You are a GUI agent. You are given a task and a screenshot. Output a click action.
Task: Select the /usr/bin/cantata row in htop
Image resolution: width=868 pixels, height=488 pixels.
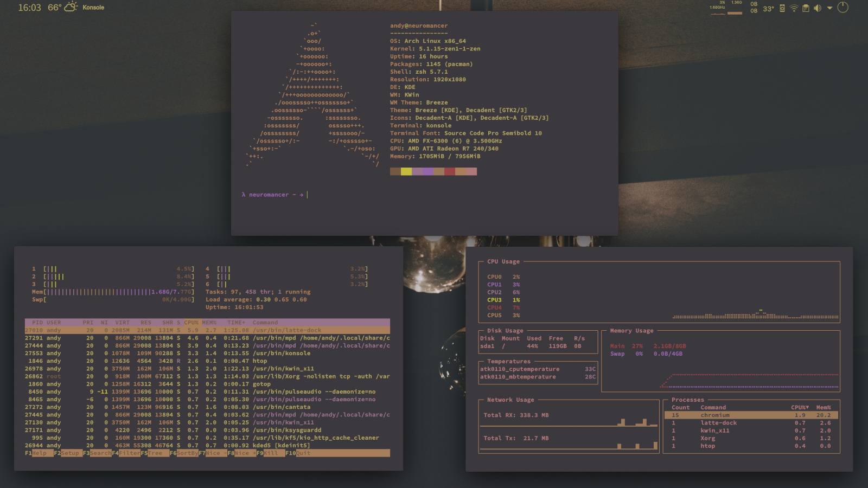point(207,407)
